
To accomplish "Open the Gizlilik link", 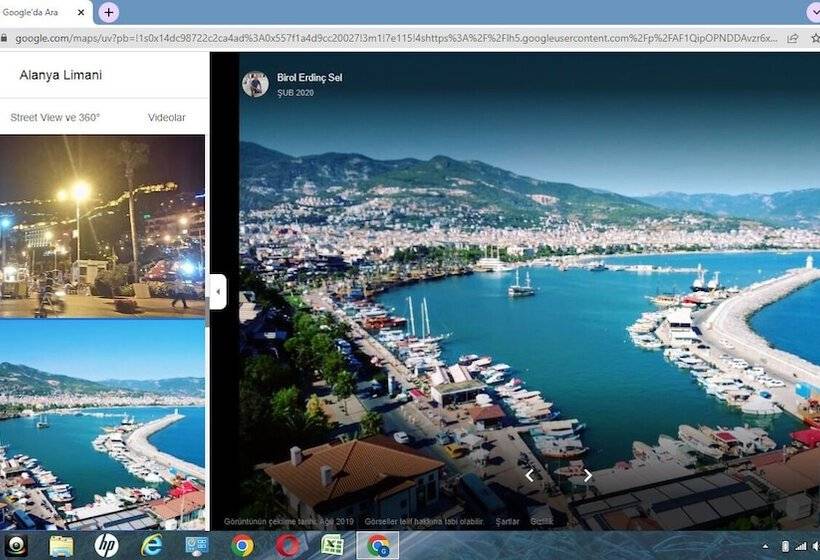I will point(541,522).
